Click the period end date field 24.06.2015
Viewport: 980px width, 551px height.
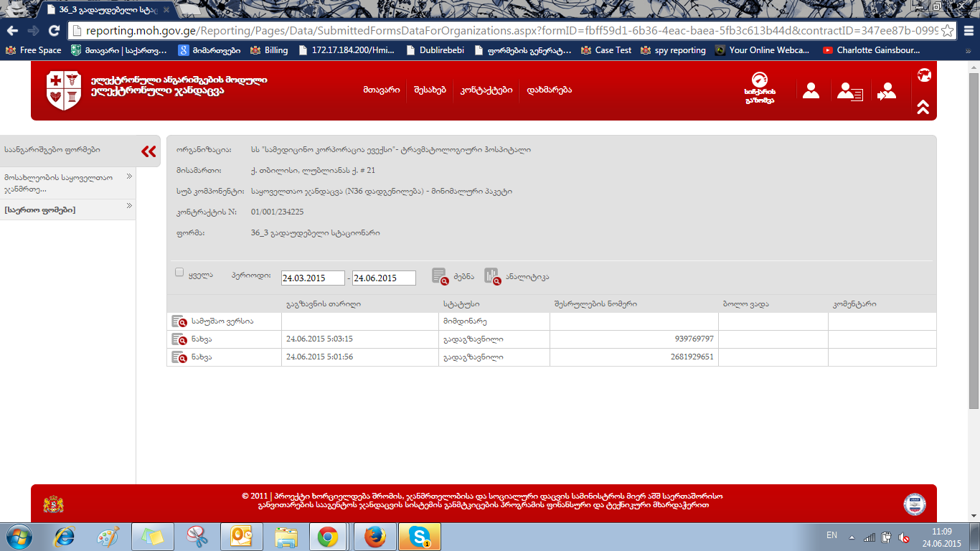click(384, 278)
